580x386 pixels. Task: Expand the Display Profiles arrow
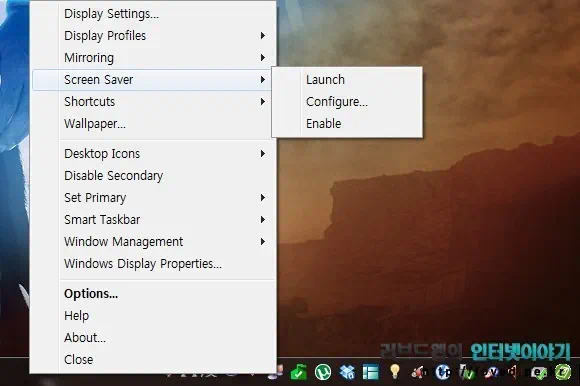[263, 35]
